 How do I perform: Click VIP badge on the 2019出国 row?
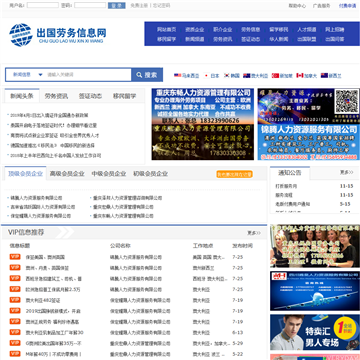[15, 311]
